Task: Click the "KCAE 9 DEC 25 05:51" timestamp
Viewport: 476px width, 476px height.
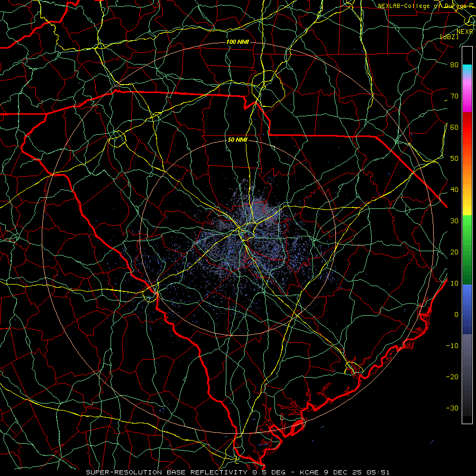Action: (x=345, y=472)
